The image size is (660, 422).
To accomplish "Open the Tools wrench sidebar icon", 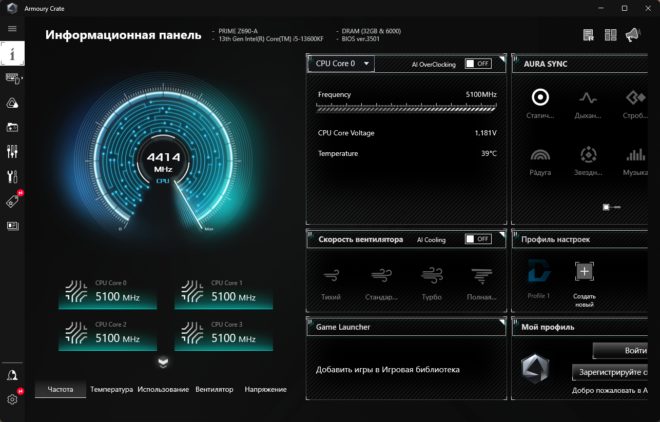I will click(x=12, y=176).
